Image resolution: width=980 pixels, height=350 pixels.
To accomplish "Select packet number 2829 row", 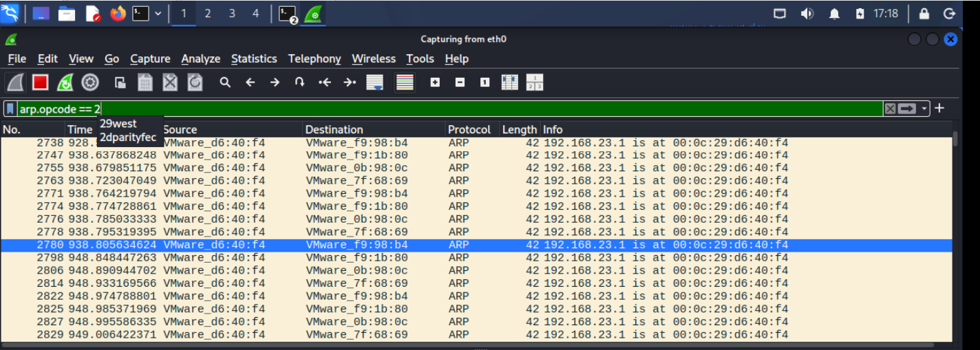I will (476, 335).
